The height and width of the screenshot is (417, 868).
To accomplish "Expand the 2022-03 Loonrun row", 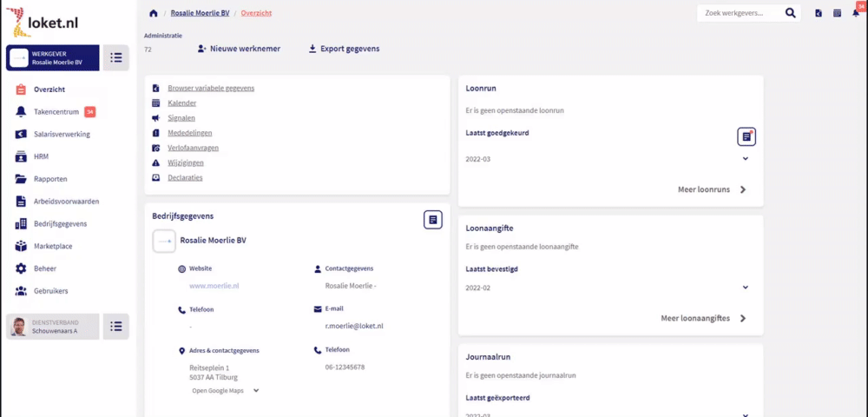I will 746,159.
